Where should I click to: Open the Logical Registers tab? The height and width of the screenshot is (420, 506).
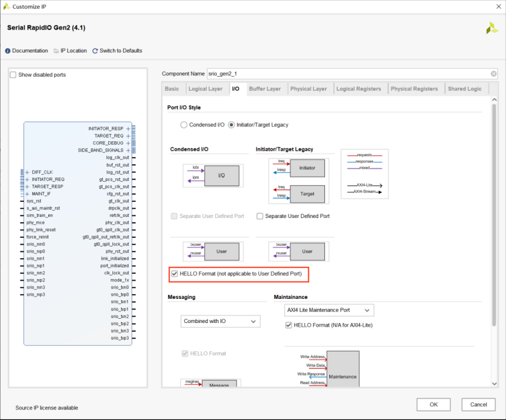click(x=358, y=89)
